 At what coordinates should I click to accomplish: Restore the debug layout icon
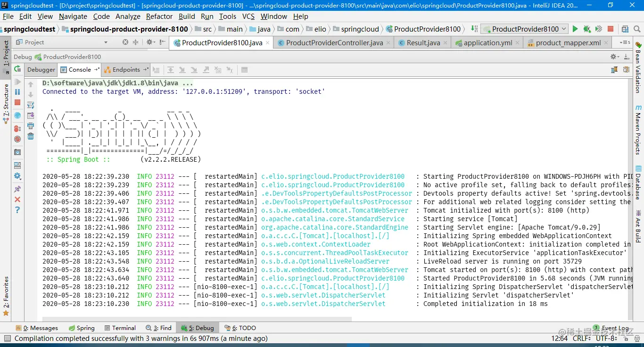point(17,165)
